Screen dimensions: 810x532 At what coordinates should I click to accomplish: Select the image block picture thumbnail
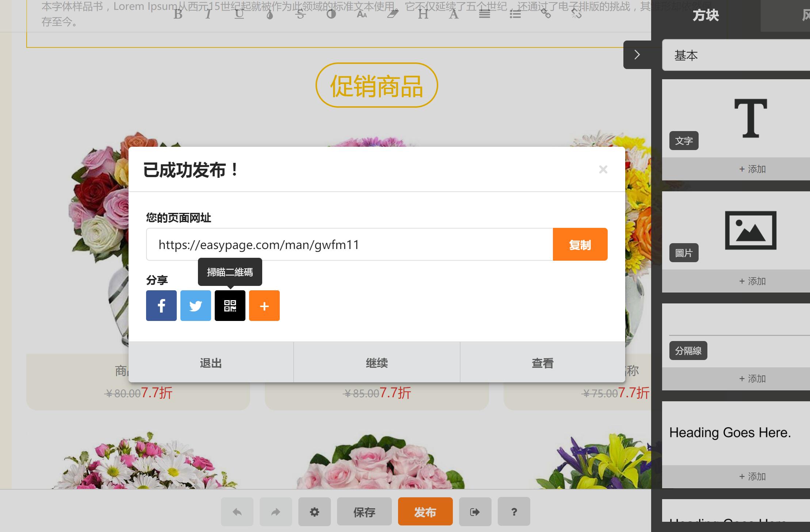coord(750,230)
